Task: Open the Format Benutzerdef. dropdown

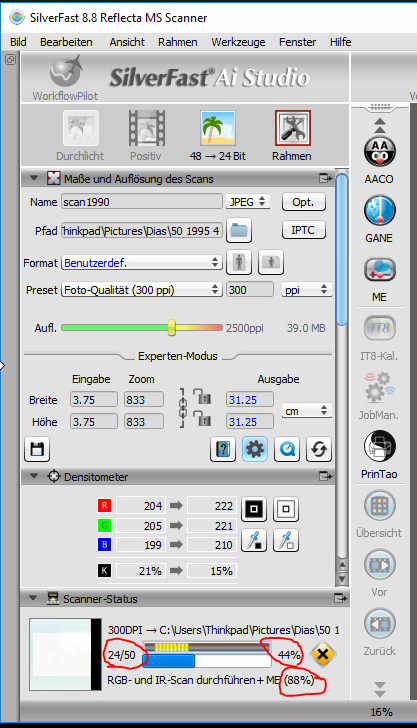Action: click(x=141, y=263)
